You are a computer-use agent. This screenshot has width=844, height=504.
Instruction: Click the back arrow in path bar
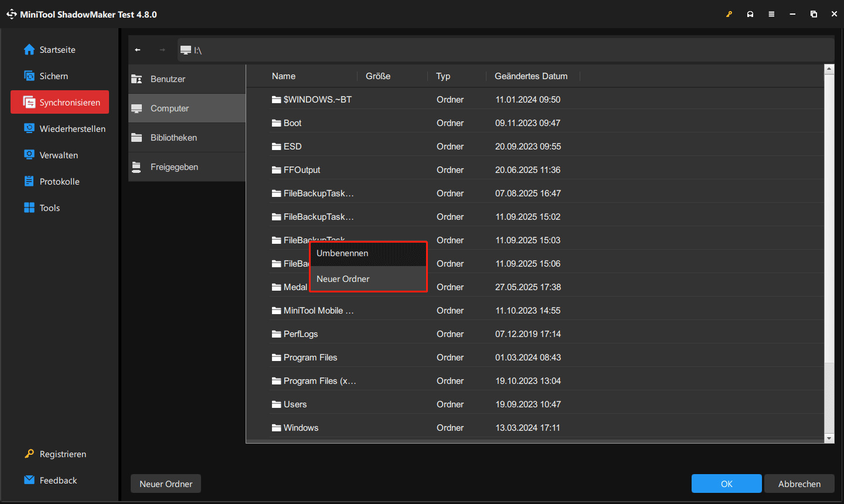(138, 50)
